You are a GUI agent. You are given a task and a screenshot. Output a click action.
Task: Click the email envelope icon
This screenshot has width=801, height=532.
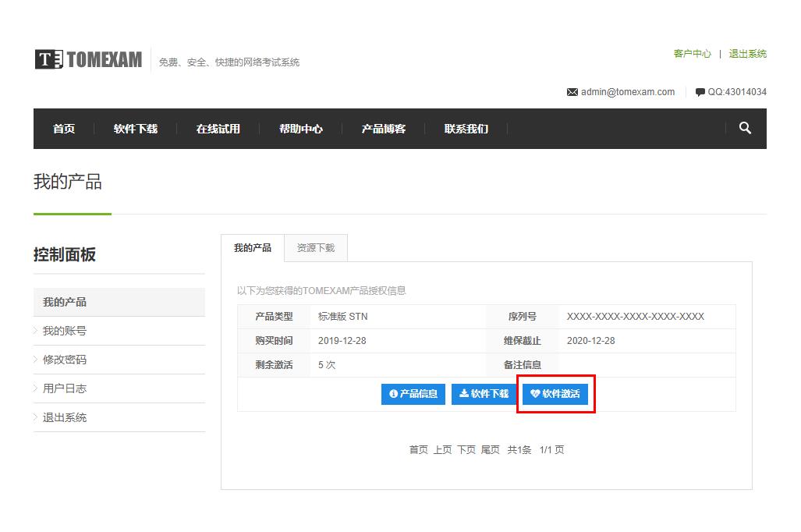(x=572, y=92)
